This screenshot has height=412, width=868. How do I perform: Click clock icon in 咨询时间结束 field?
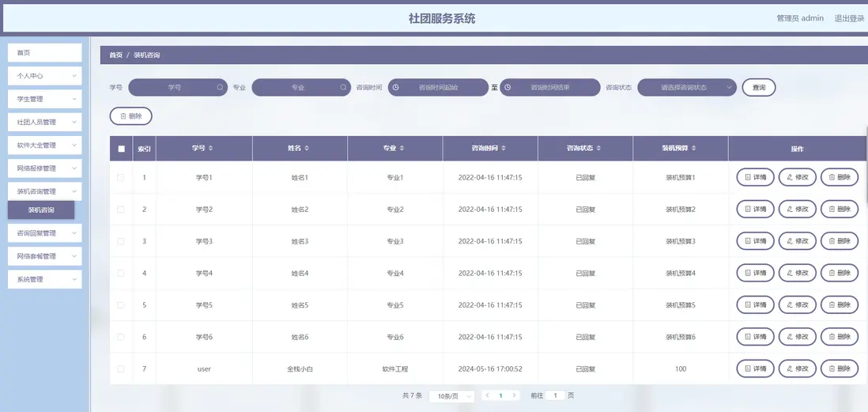point(508,88)
